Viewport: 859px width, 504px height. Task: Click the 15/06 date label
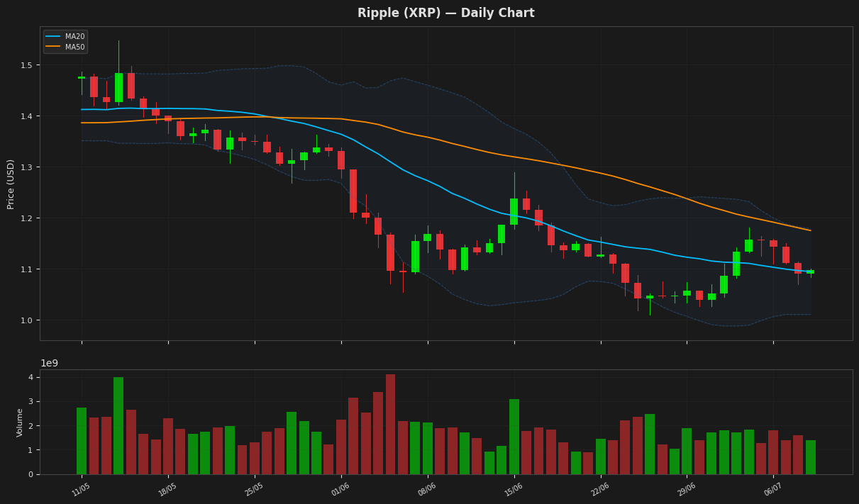[513, 489]
